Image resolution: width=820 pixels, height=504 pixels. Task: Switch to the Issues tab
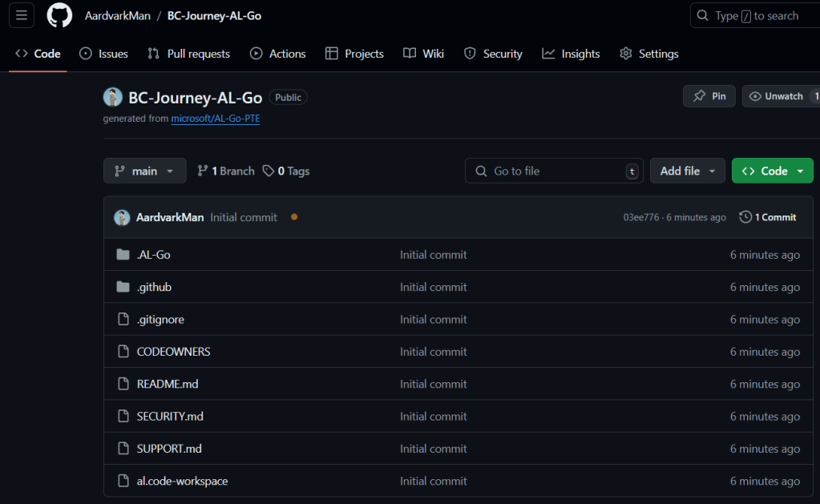[x=103, y=54]
